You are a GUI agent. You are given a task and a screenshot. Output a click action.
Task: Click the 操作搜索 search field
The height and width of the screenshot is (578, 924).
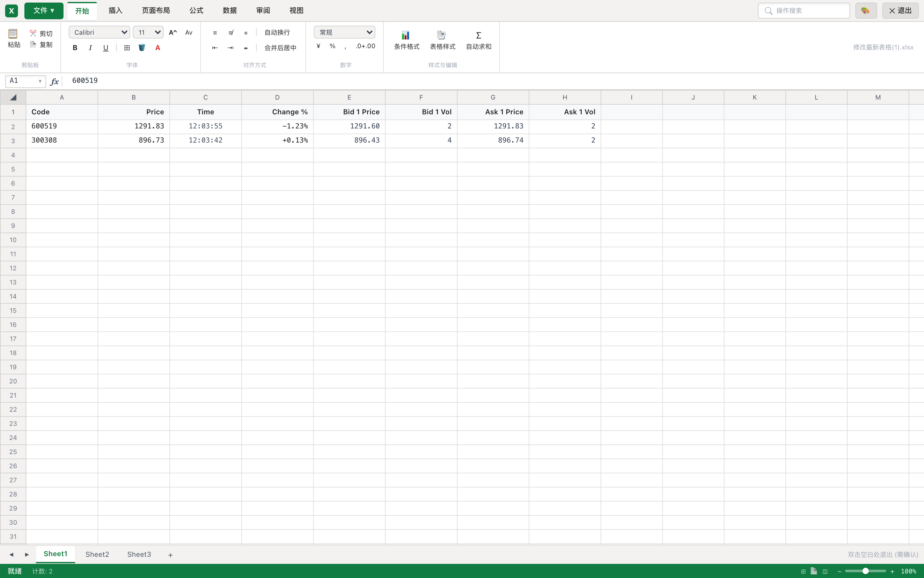(804, 11)
